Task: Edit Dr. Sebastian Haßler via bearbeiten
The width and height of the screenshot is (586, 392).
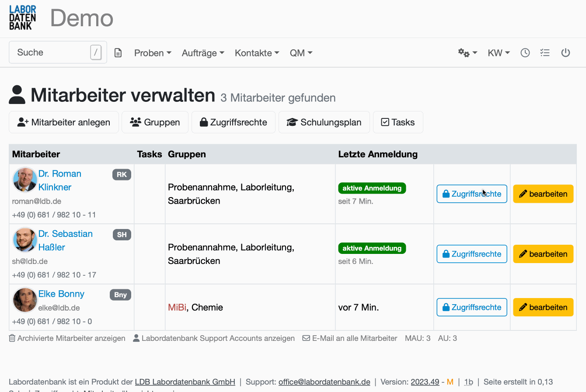Action: 543,253
